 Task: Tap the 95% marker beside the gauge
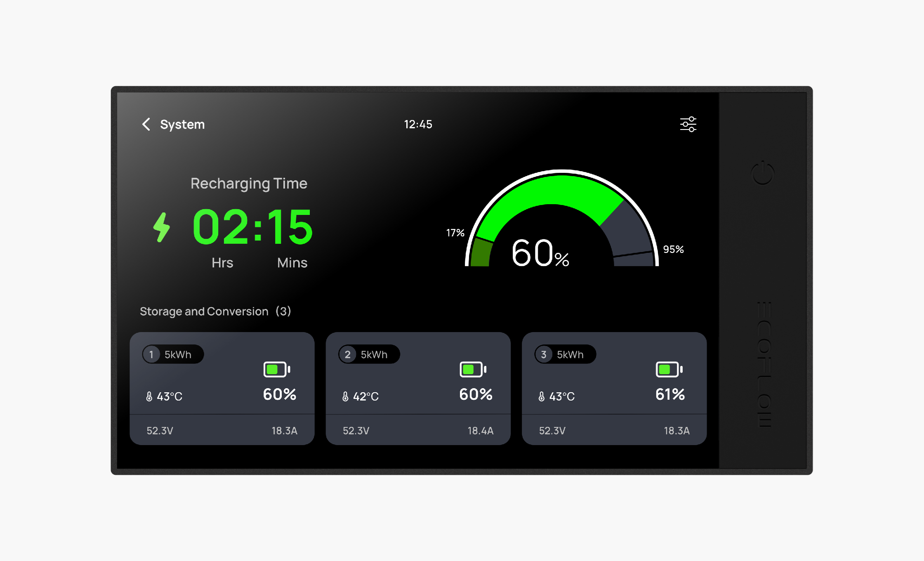(674, 249)
